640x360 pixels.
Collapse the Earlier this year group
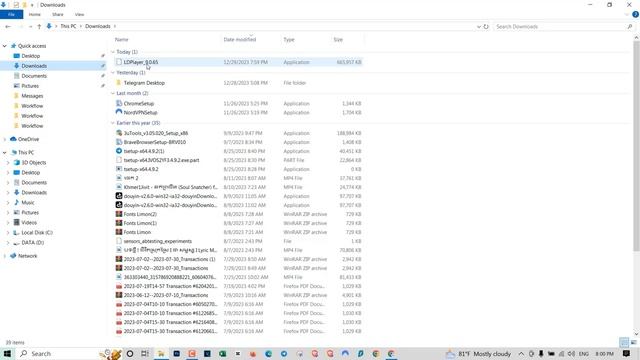[113, 123]
